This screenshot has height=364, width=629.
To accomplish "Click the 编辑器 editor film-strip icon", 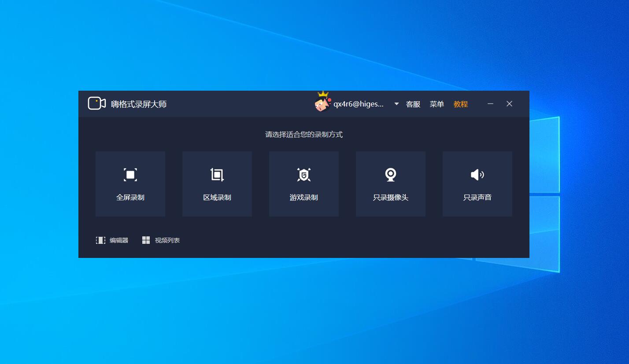I will coord(100,240).
